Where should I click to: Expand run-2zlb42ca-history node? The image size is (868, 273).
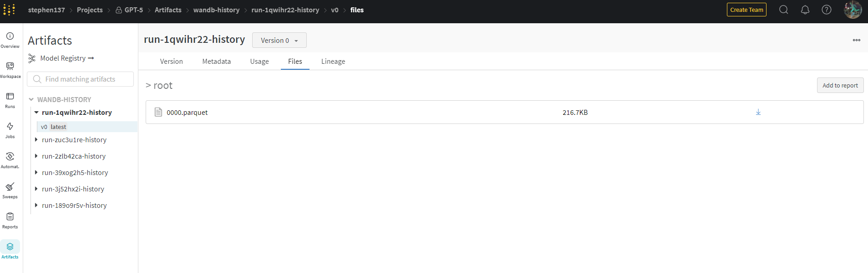(36, 156)
